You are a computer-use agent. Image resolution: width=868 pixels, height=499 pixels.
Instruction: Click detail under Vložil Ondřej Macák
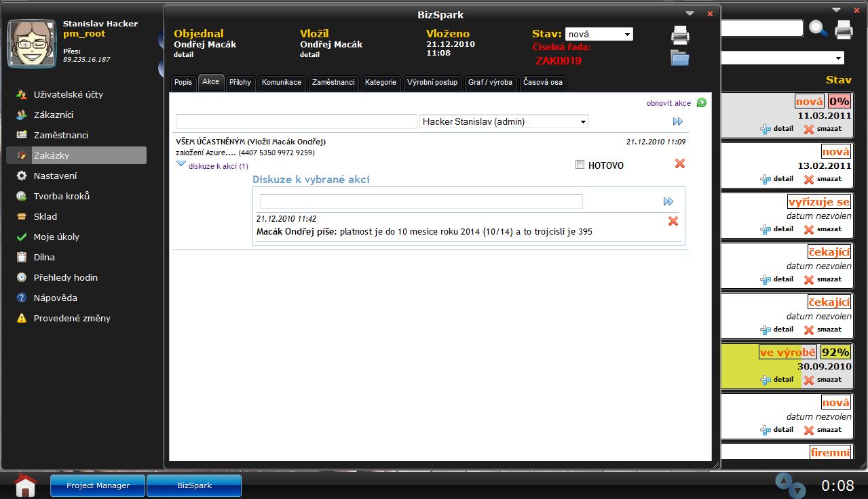(309, 54)
